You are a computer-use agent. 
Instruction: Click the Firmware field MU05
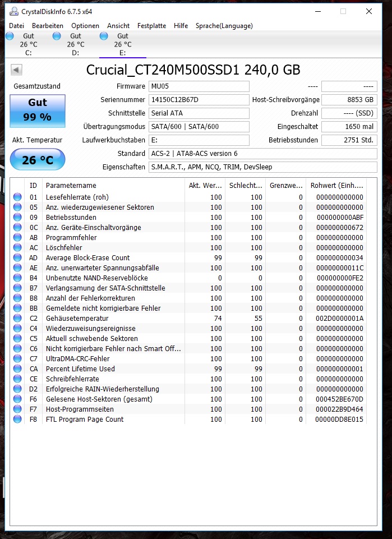[199, 86]
